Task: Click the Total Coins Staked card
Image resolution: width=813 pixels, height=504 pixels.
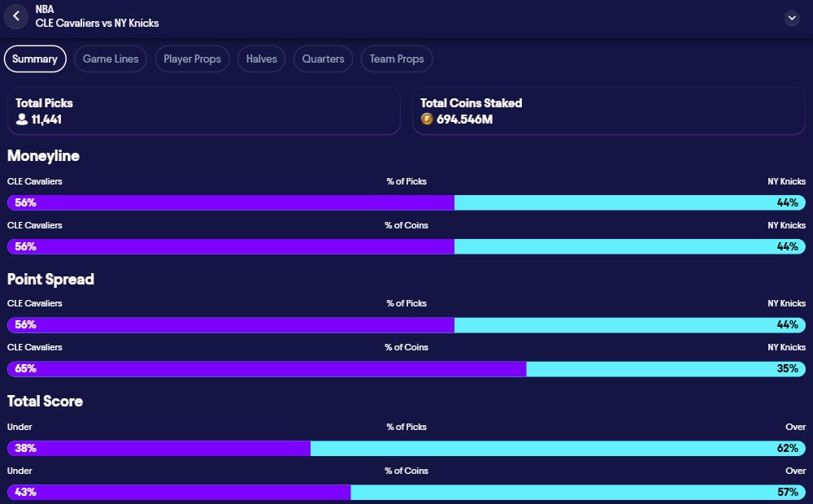Action: (607, 111)
